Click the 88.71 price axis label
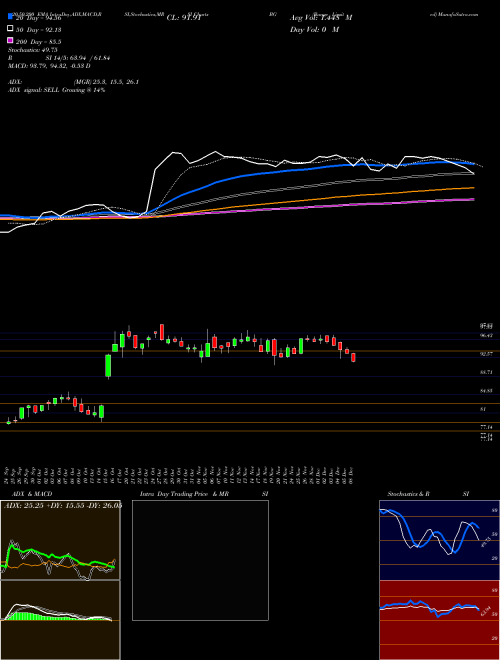Screen dimensions: 500x660 click(486, 372)
